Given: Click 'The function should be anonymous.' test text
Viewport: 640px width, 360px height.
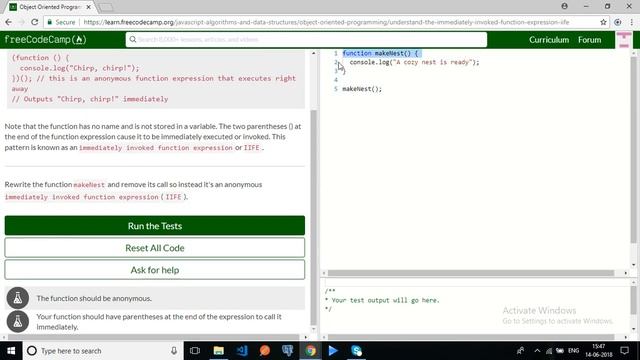Looking at the screenshot, I should [94, 298].
